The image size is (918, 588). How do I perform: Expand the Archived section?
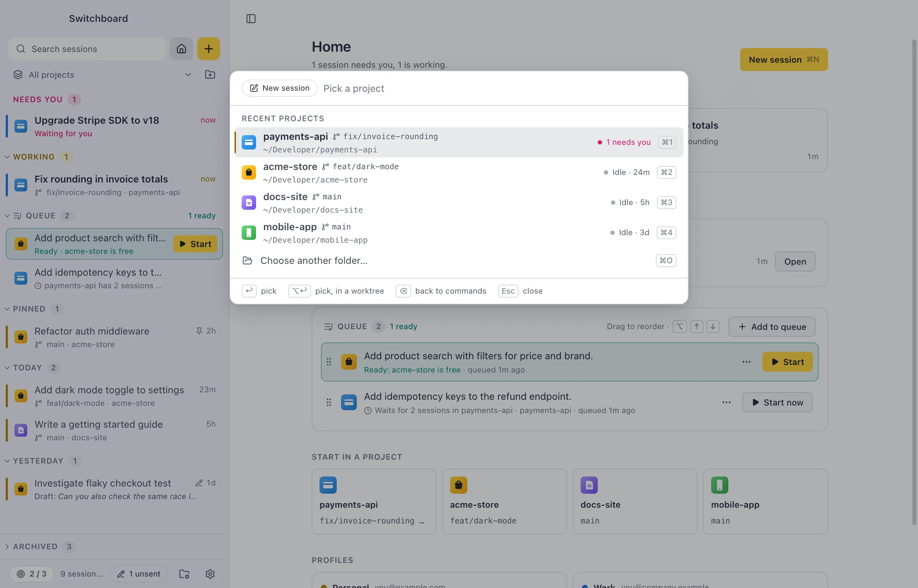pos(7,547)
